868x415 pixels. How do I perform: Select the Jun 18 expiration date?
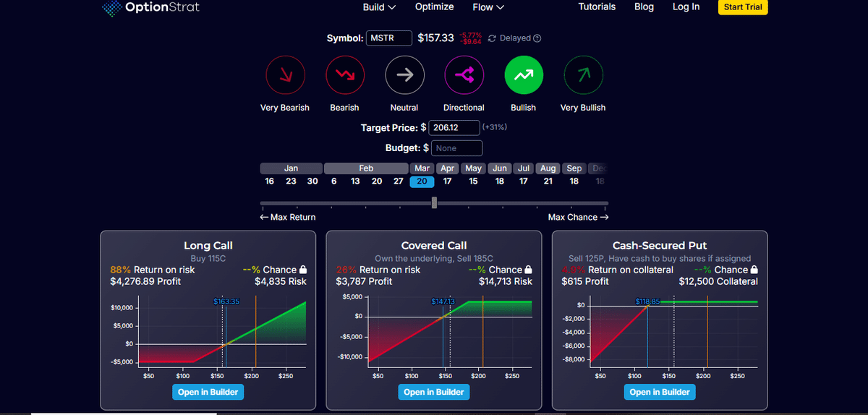pyautogui.click(x=499, y=181)
